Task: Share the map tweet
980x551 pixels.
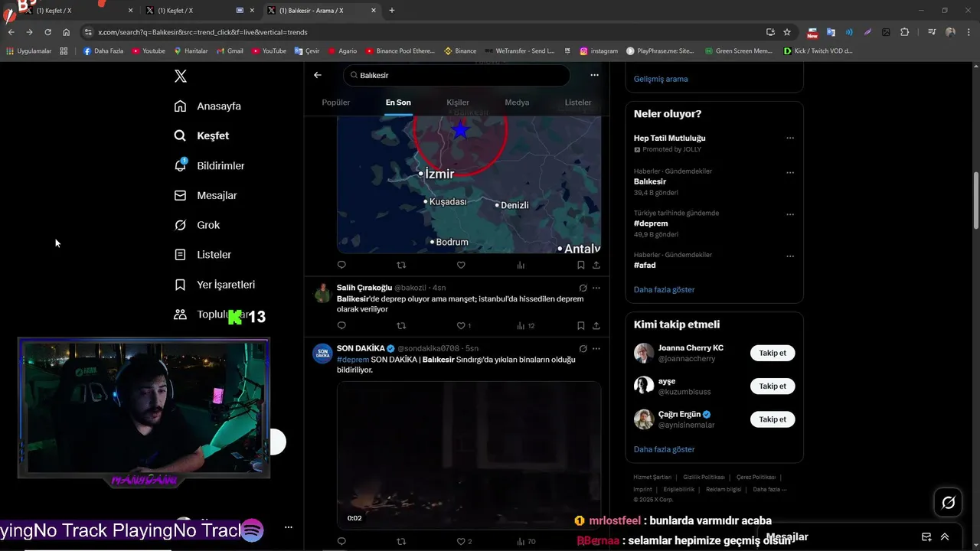Action: click(596, 265)
